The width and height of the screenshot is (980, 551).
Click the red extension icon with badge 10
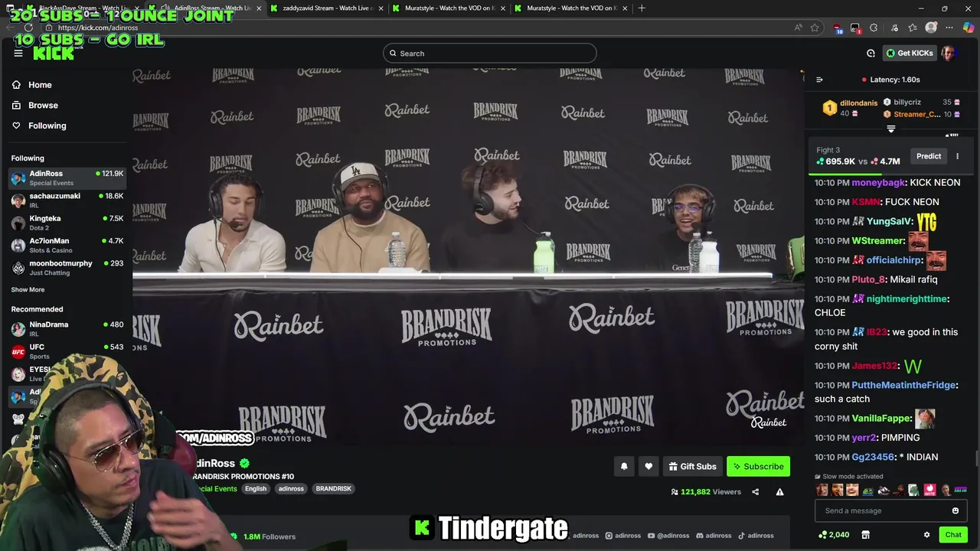(x=838, y=28)
